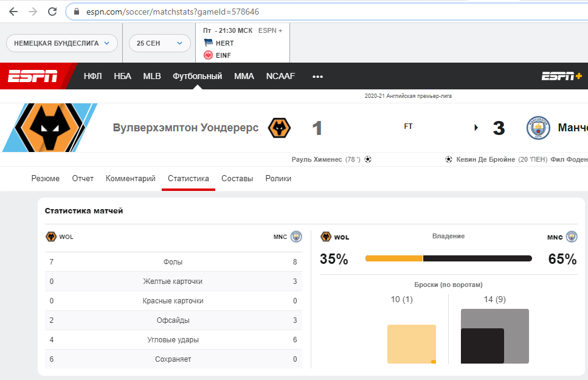Image resolution: width=588 pixels, height=380 pixels.
Task: Switch to the Составы tab
Action: pos(237,178)
